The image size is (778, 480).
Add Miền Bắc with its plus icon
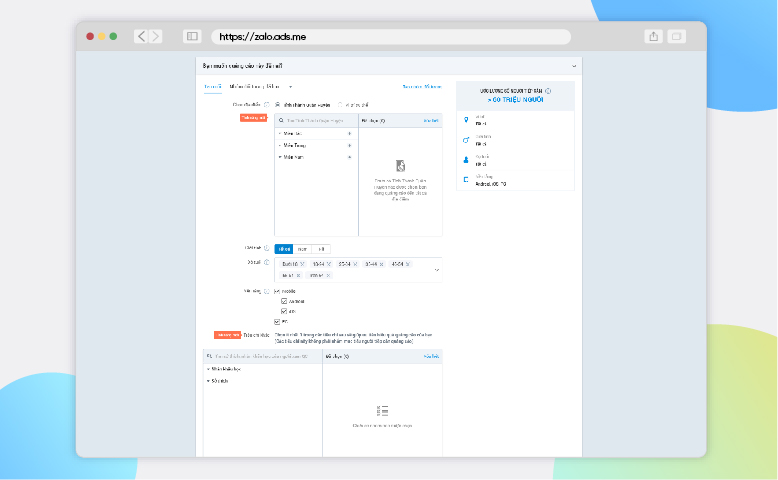[349, 134]
